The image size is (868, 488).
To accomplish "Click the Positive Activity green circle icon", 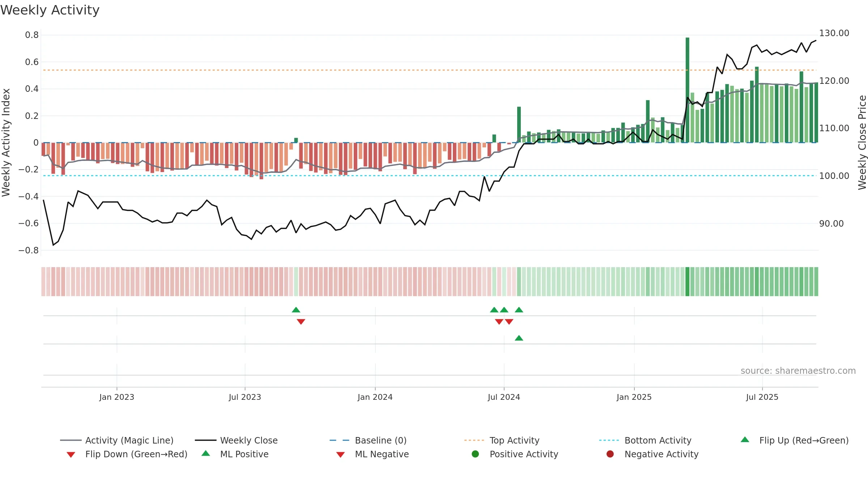I will tap(476, 454).
